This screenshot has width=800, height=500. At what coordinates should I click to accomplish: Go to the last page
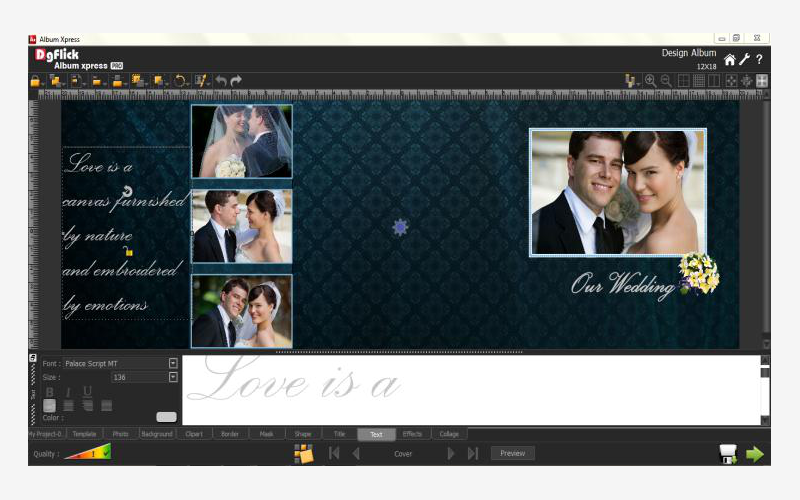tap(473, 453)
